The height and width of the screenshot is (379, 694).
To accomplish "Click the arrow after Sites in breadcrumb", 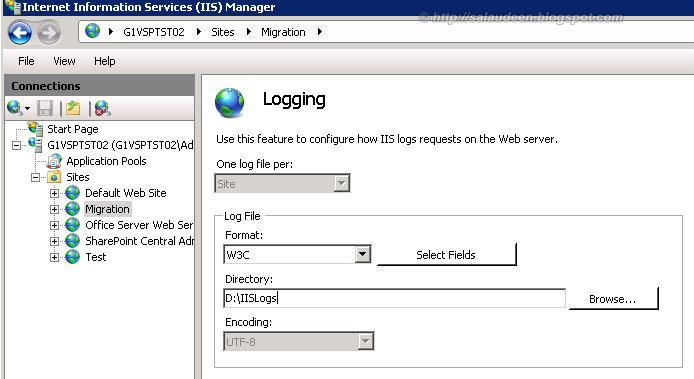I will coord(249,31).
